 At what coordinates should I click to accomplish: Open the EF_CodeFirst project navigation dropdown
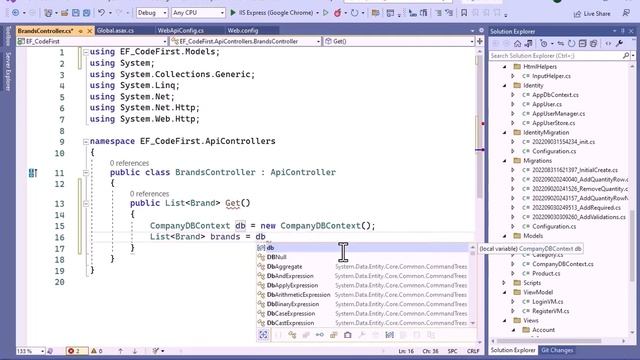pos(92,41)
